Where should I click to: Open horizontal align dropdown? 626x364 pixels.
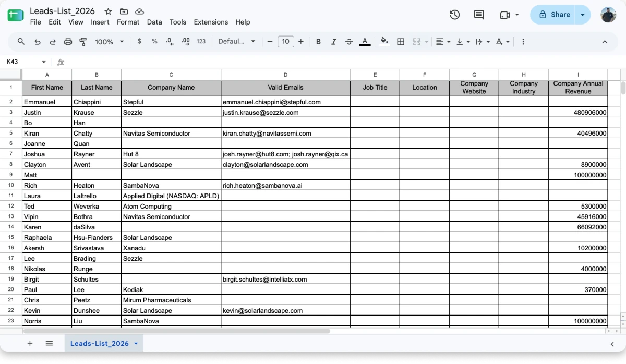point(443,42)
